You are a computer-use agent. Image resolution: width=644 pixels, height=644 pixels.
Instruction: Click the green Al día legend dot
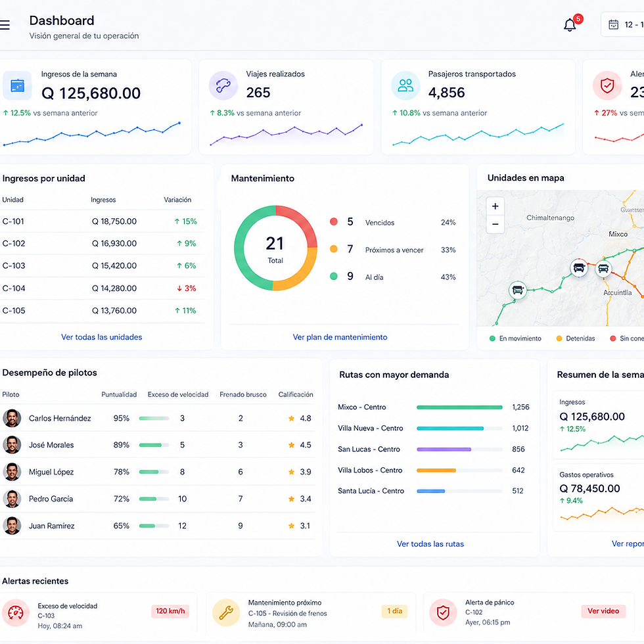[334, 277]
